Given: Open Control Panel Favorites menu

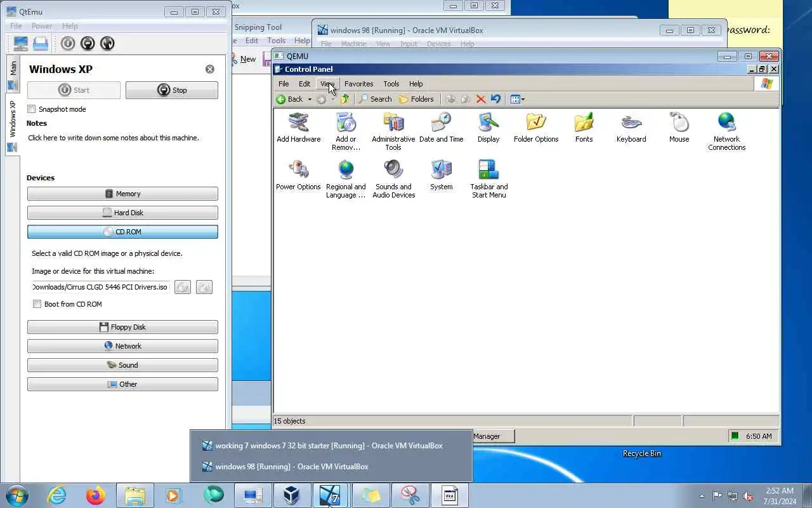Looking at the screenshot, I should point(358,84).
